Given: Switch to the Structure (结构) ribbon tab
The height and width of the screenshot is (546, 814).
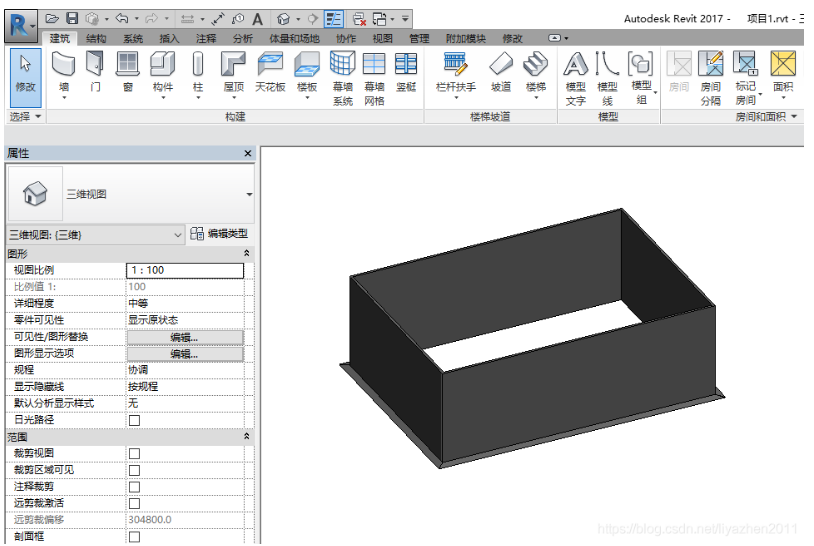Looking at the screenshot, I should click(96, 38).
